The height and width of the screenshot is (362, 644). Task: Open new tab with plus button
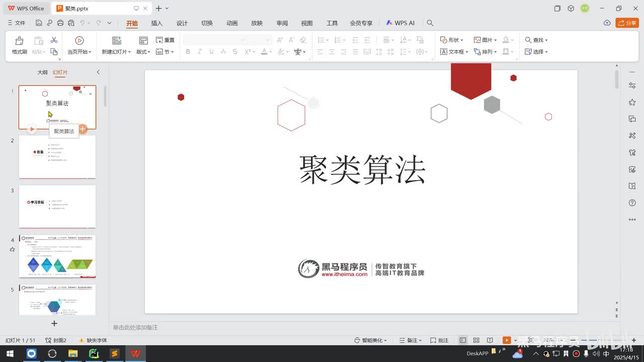click(158, 9)
